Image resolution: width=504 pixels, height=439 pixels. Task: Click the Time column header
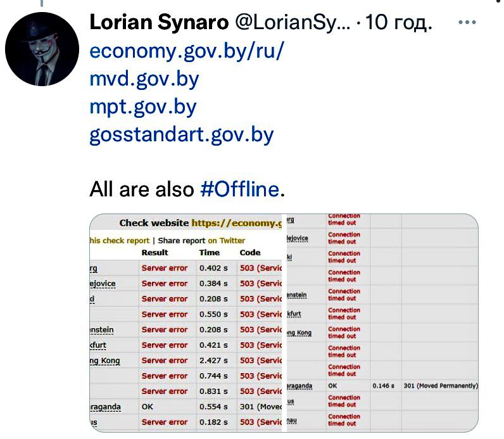coord(210,253)
